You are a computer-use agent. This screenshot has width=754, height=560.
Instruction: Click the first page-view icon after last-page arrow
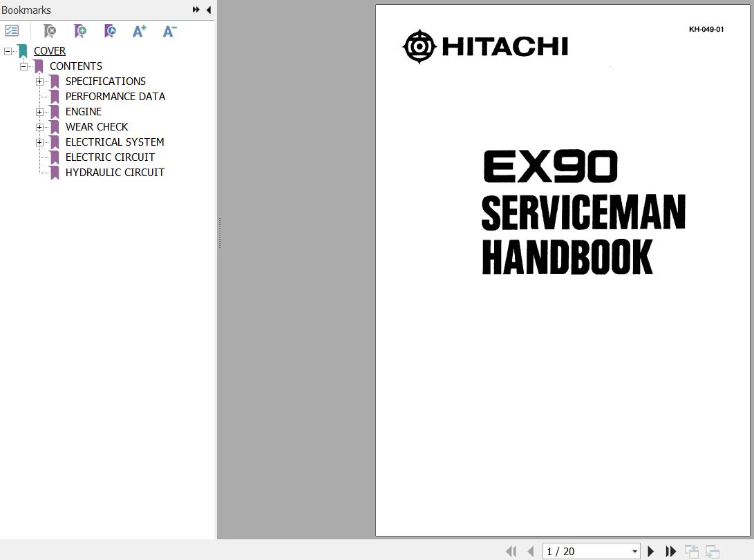[x=692, y=551]
